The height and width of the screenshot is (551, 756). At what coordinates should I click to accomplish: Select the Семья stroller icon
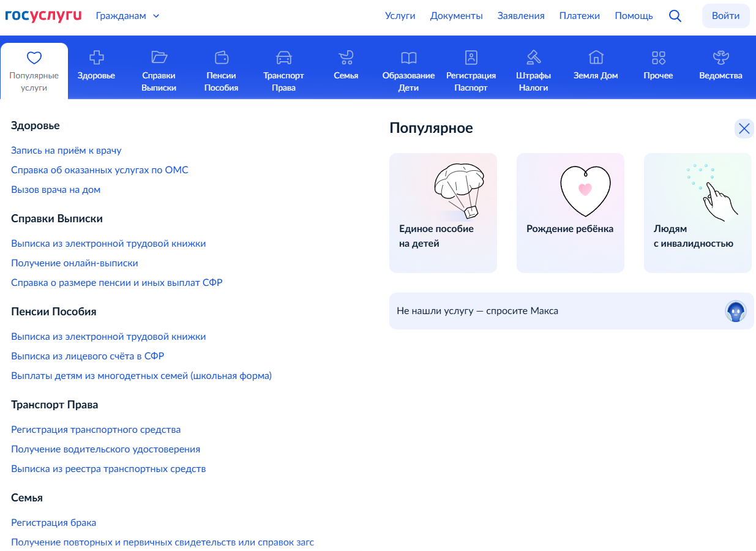coord(346,58)
